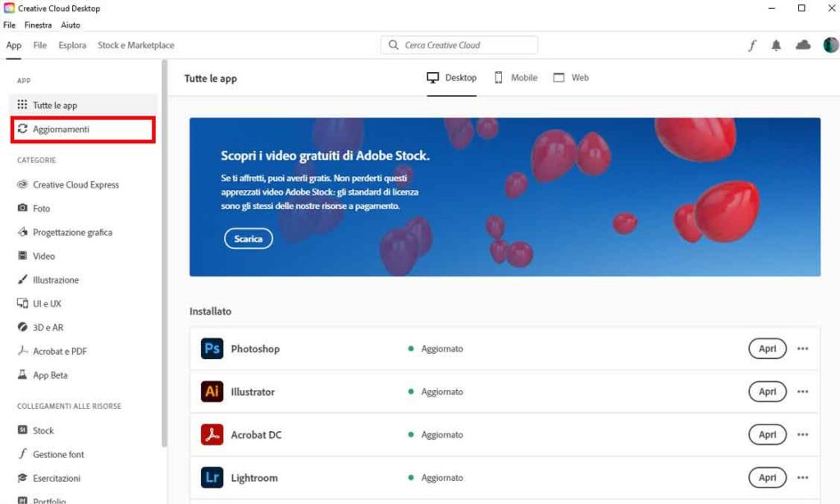Open the Esplora menu item
The image size is (840, 504).
click(x=72, y=45)
